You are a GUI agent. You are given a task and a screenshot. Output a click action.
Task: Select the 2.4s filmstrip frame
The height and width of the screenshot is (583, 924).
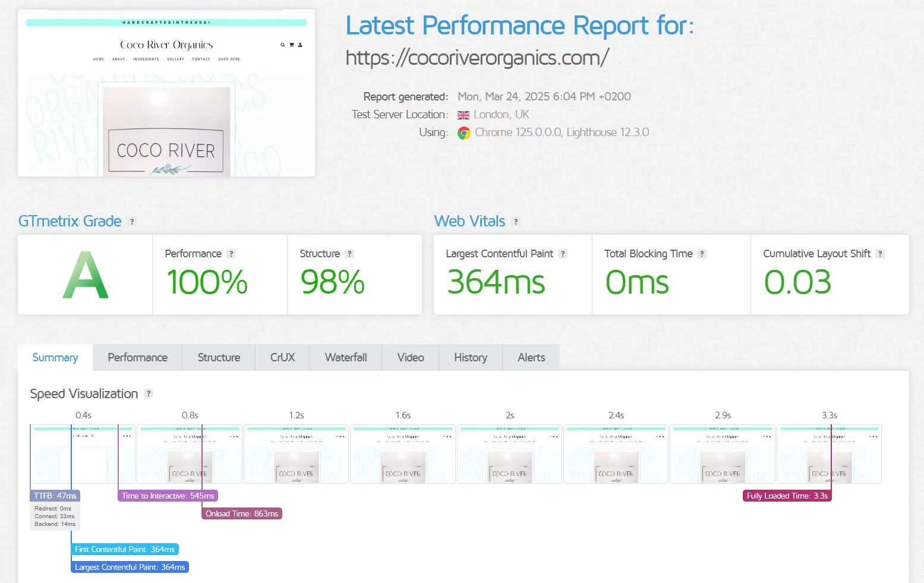click(616, 454)
